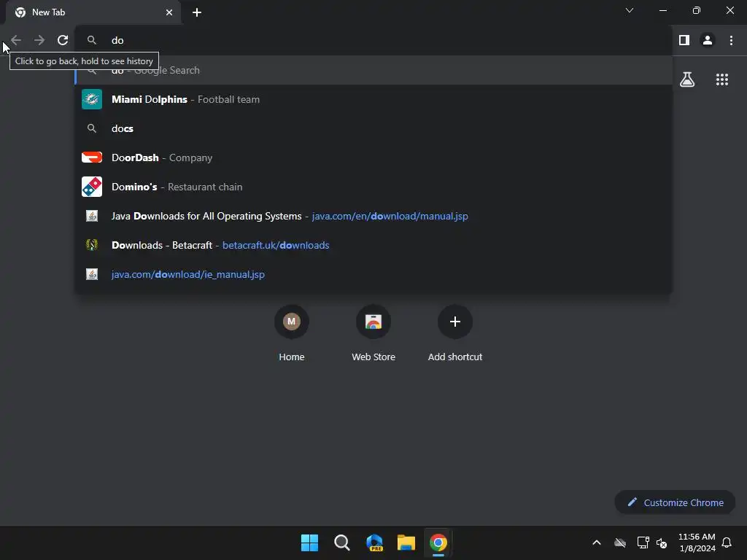Image resolution: width=747 pixels, height=560 pixels.
Task: Click the Miami Dolphins logo icon
Action: (x=92, y=99)
